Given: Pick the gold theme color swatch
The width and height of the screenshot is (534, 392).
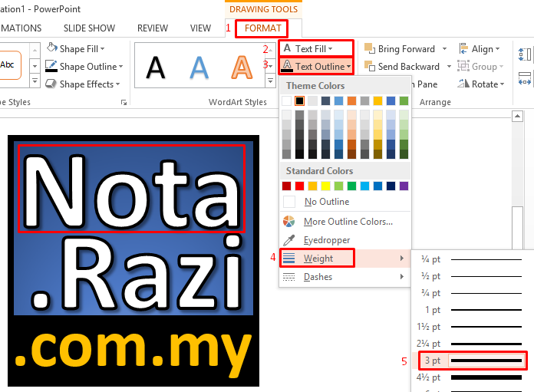Looking at the screenshot, I should 377,100.
